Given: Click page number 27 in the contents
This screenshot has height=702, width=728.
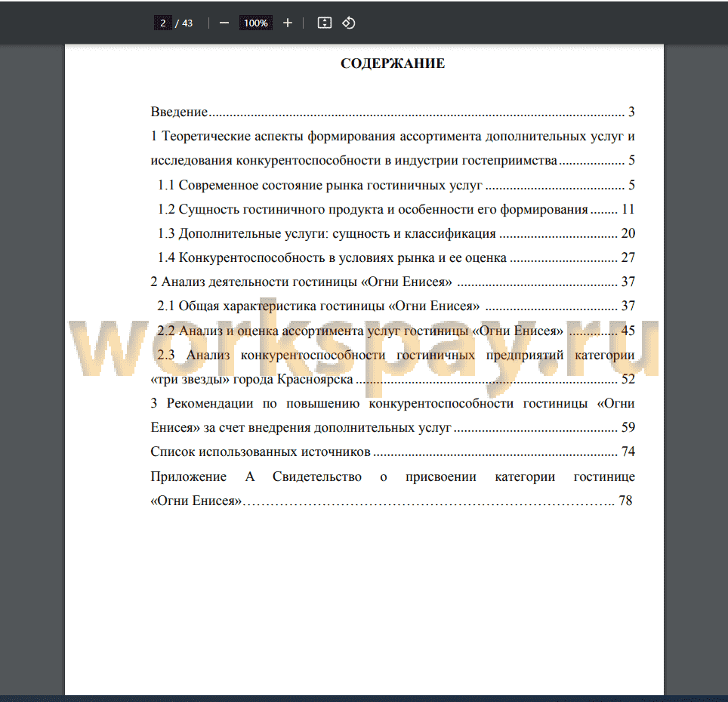Looking at the screenshot, I should (628, 257).
